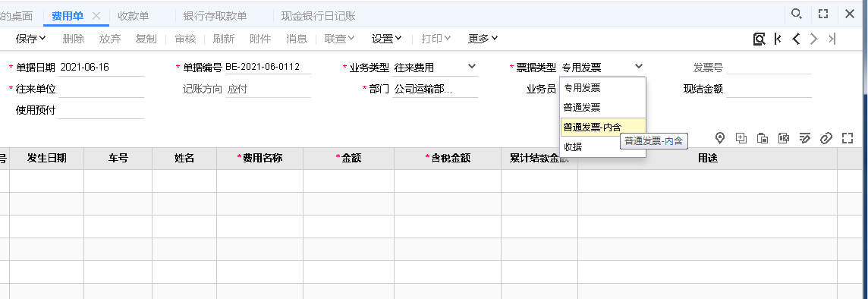Click the 单据日期 field
This screenshot has height=299, width=868.
pos(101,68)
